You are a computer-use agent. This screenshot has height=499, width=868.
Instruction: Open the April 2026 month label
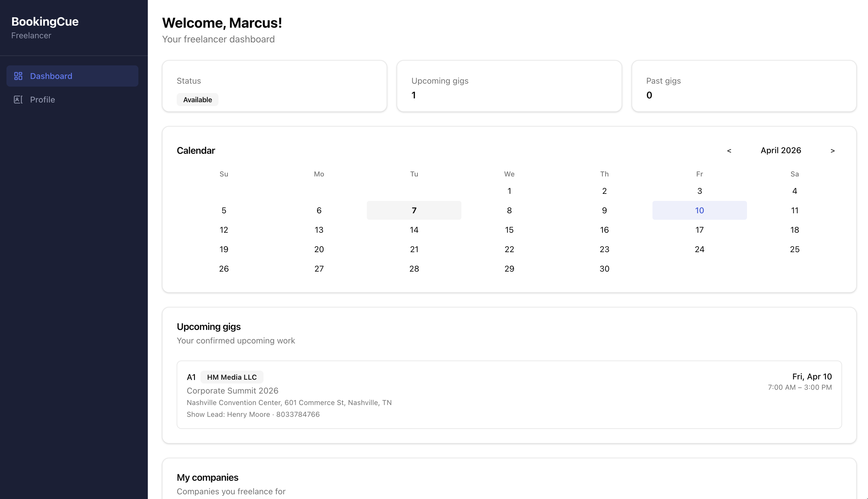(x=781, y=150)
